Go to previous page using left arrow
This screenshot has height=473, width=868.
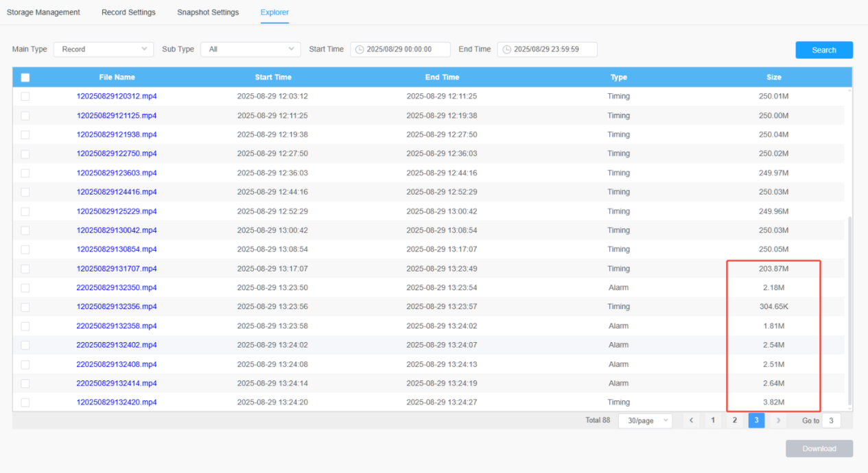(x=692, y=420)
